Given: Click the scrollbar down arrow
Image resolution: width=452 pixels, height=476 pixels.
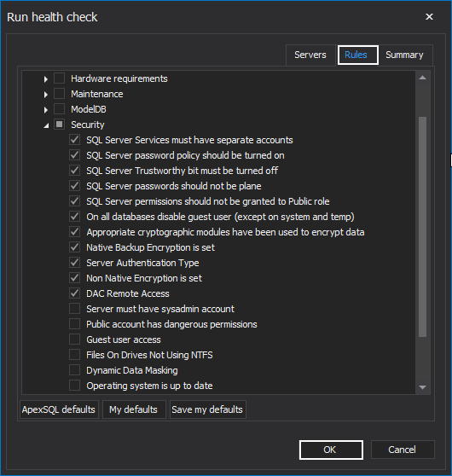Looking at the screenshot, I should [422, 387].
